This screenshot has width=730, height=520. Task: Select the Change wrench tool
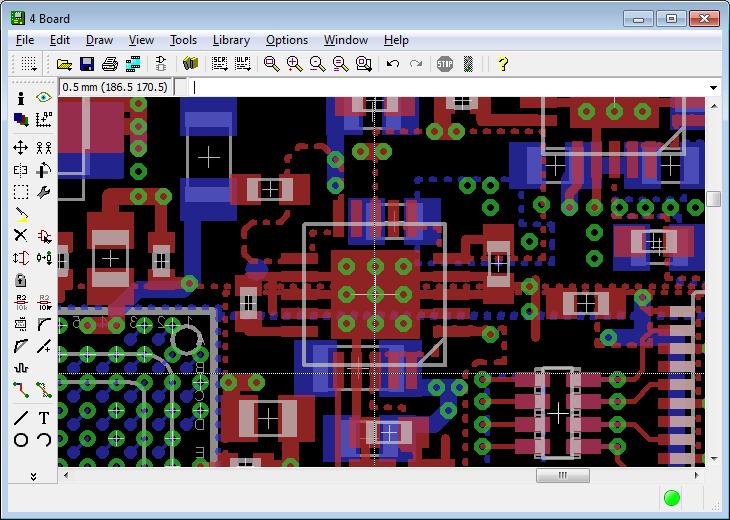44,192
